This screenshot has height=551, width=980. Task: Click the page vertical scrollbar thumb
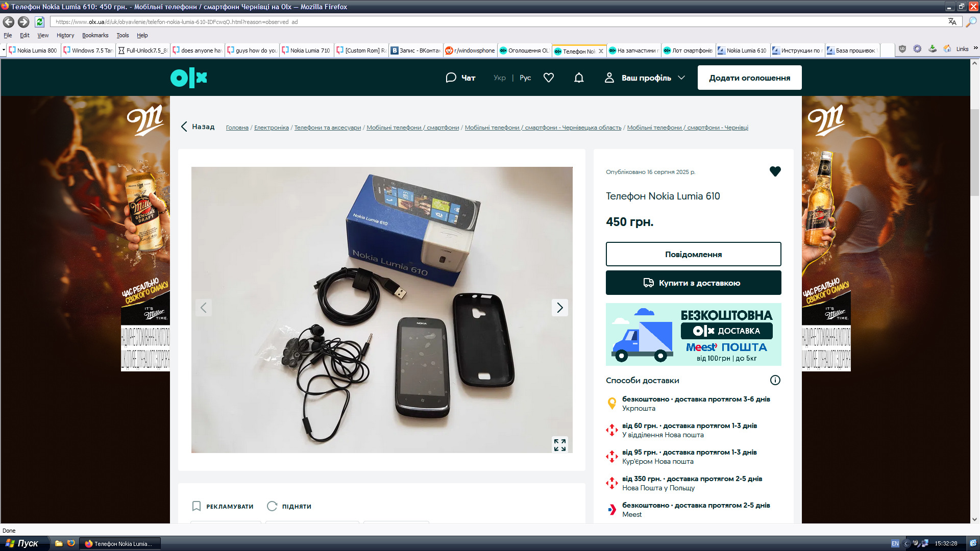pyautogui.click(x=974, y=153)
